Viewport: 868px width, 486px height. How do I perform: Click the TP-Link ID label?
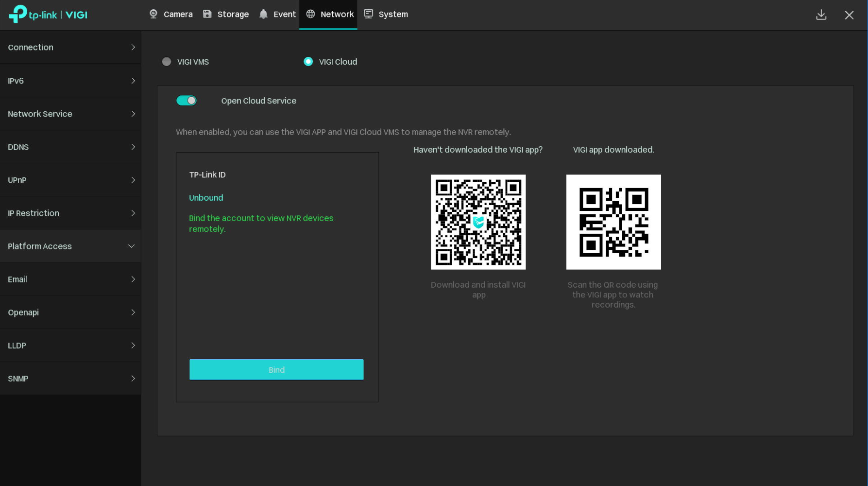207,174
